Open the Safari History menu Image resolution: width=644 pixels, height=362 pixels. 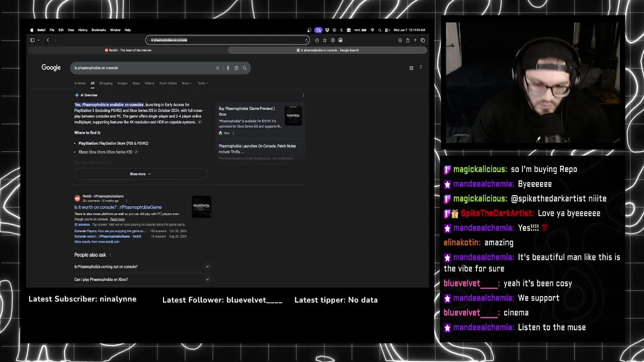83,30
